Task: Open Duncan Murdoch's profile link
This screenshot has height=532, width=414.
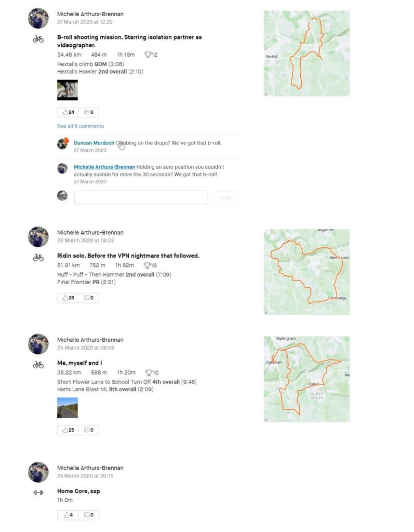Action: 94,143
